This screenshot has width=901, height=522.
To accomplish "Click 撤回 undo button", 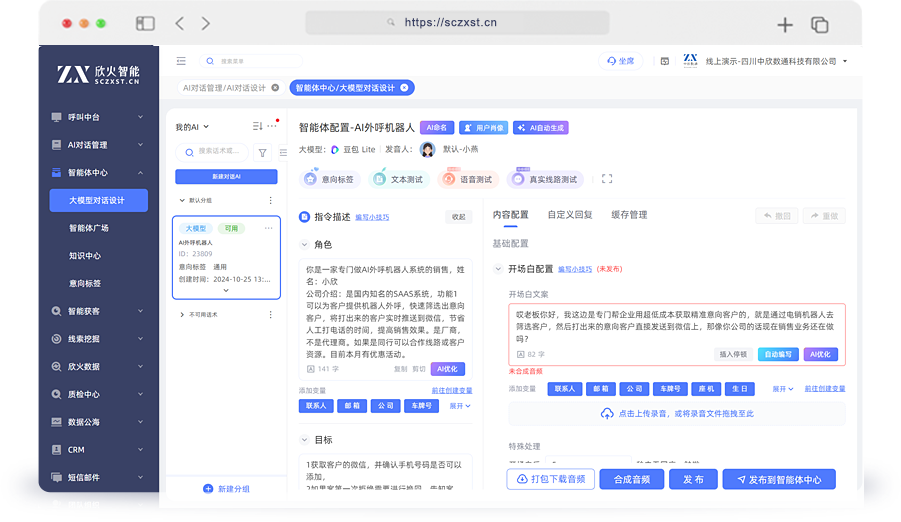I will click(777, 216).
